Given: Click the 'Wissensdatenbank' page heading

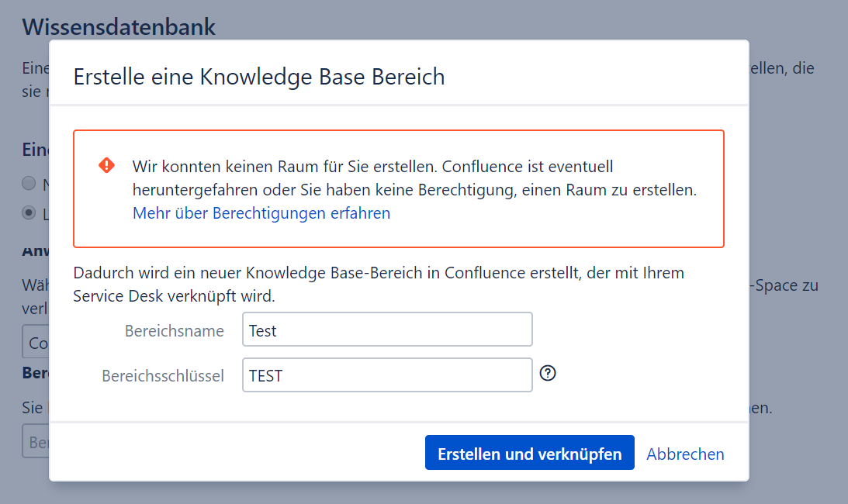Looking at the screenshot, I should coord(119,26).
